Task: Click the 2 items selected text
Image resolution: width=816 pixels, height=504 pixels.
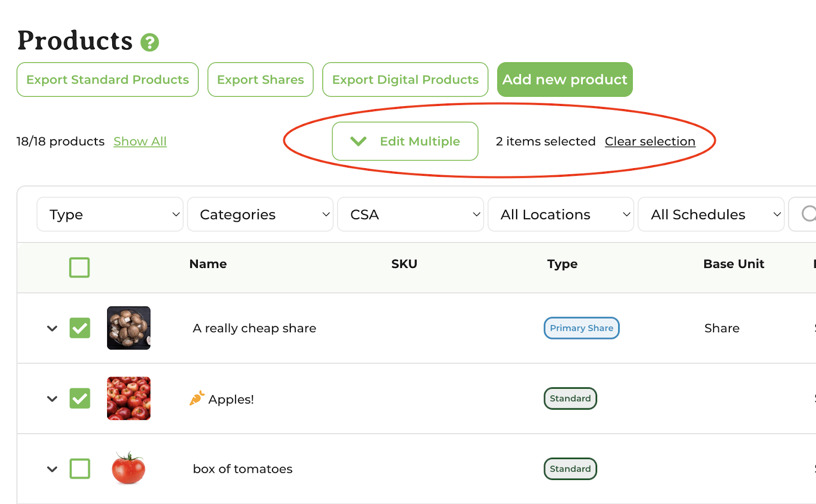Action: (546, 141)
